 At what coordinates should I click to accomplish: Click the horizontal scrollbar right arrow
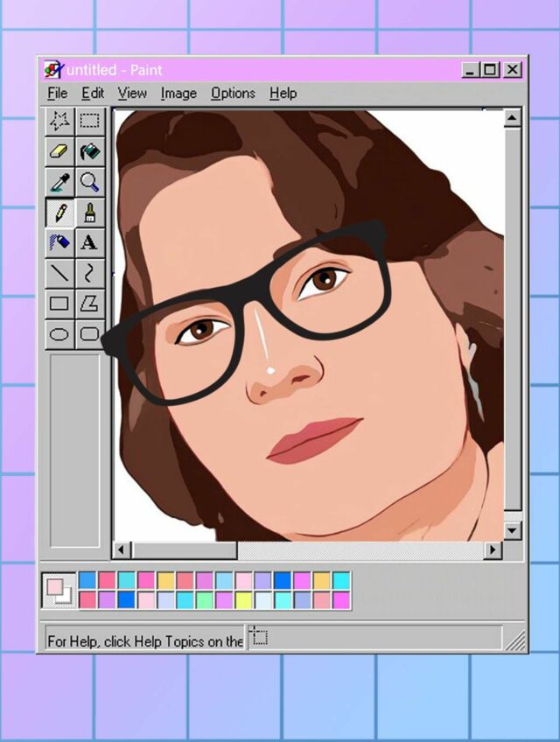493,550
